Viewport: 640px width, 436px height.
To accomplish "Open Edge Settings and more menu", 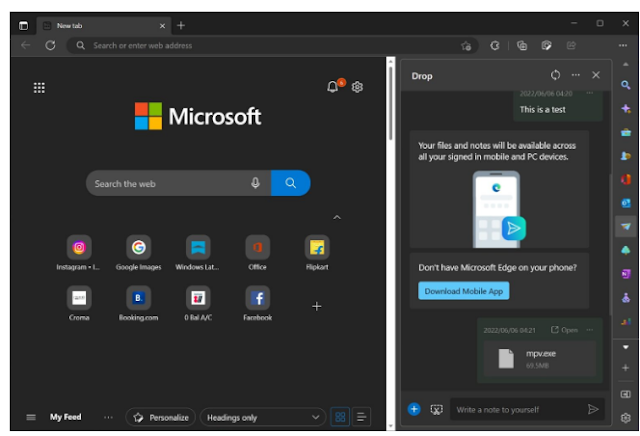I will [x=622, y=45].
